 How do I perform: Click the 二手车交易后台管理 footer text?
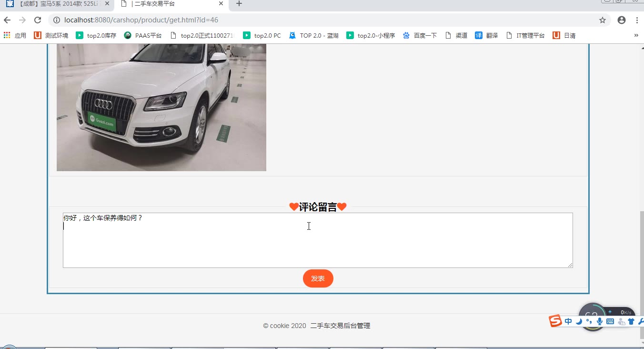click(x=341, y=326)
